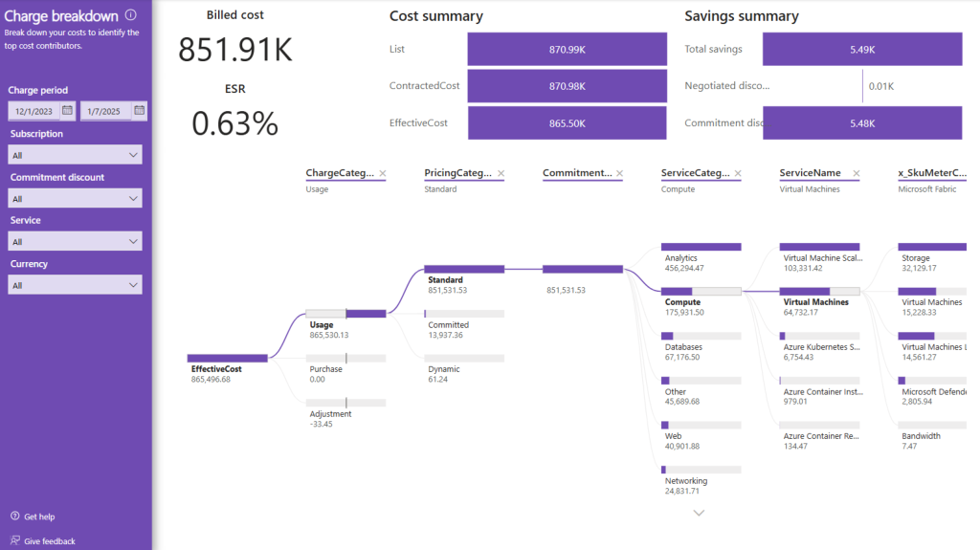
Task: Remove the ServiceName level with X
Action: point(857,173)
